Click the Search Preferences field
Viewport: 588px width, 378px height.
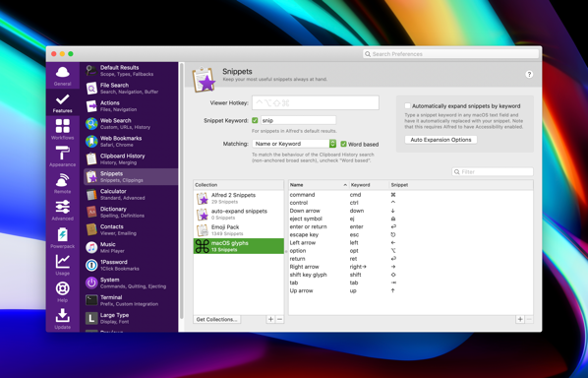pos(451,54)
